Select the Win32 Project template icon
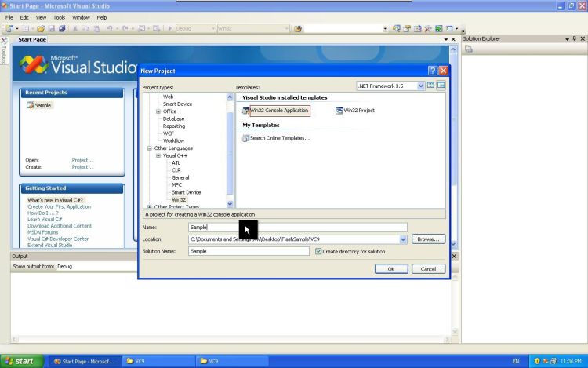588x368 pixels. click(x=339, y=111)
